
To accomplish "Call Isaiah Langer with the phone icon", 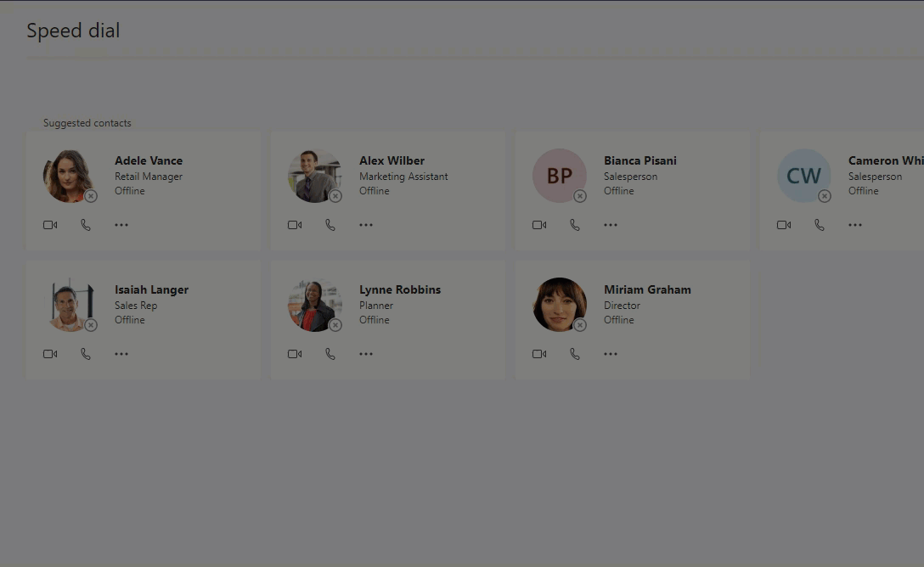I will pos(86,354).
